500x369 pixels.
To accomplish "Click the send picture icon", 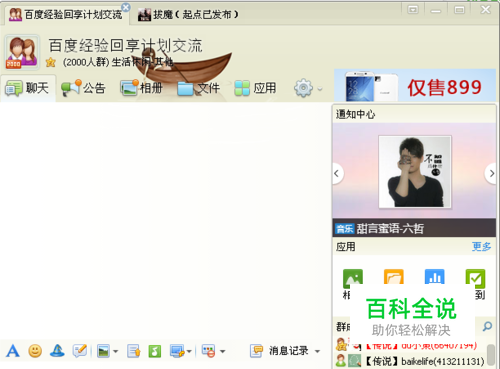I will click(x=103, y=351).
